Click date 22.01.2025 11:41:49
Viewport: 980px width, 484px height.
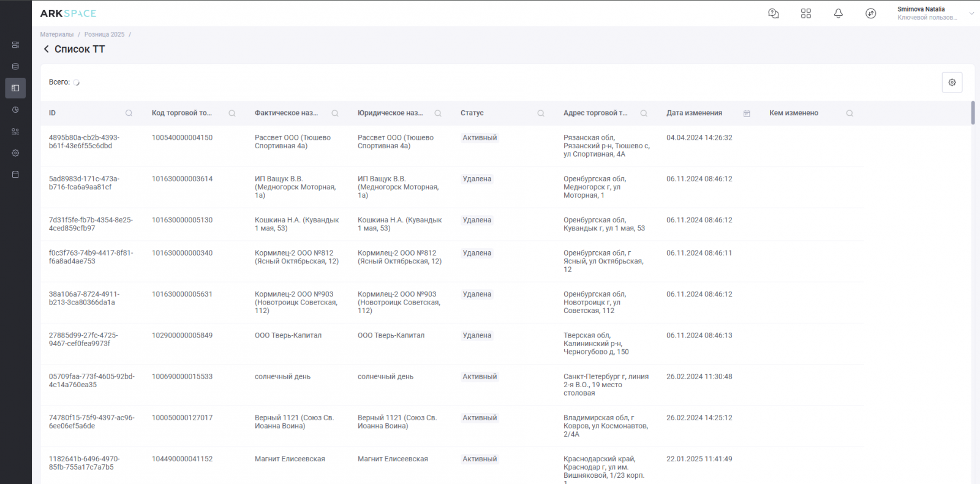click(699, 459)
